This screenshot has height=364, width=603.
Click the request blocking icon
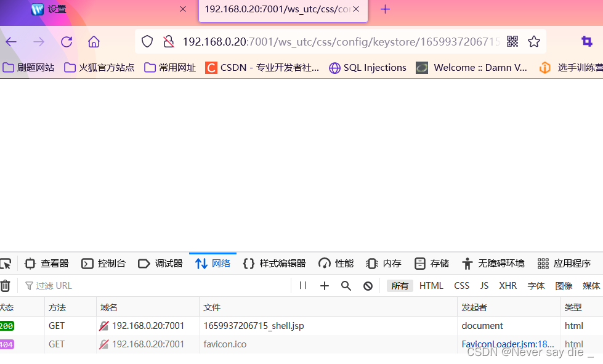(x=368, y=285)
